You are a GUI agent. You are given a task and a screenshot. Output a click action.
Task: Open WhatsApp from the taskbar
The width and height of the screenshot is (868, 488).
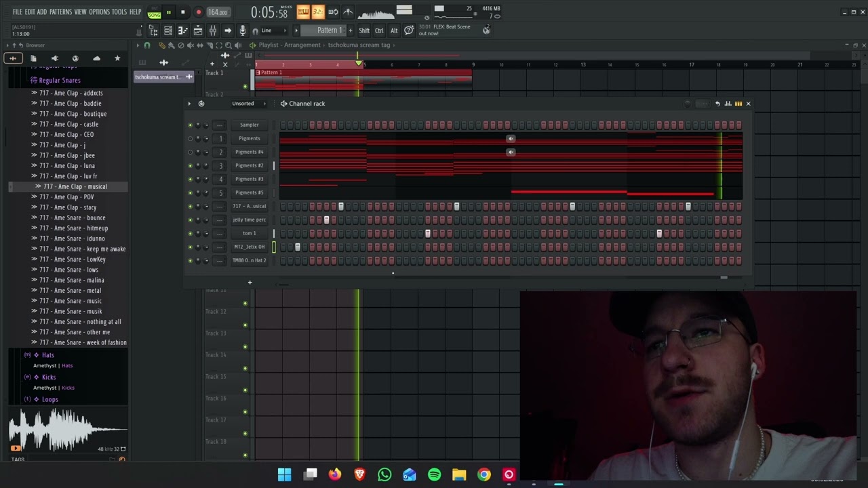pos(384,474)
